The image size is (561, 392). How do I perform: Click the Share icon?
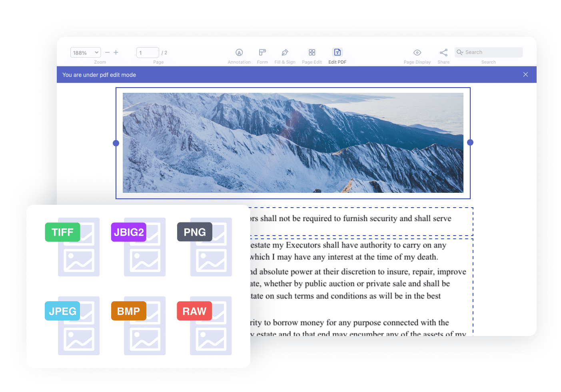[443, 52]
